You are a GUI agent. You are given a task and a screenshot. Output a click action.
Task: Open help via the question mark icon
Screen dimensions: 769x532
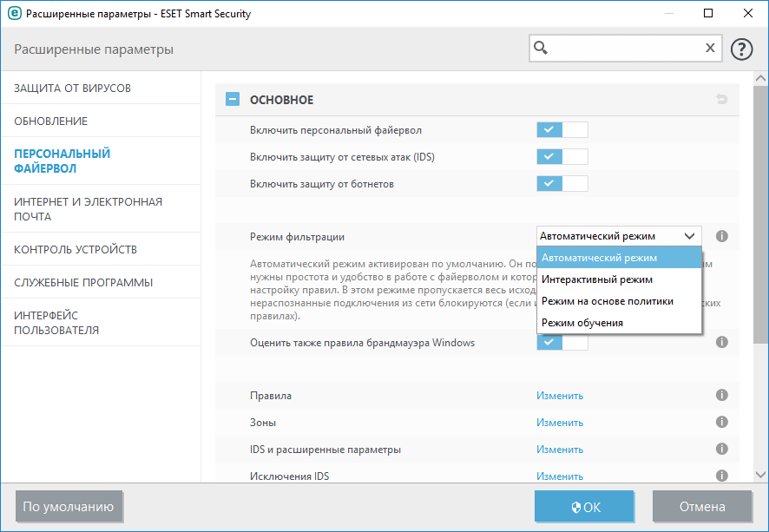pos(741,49)
